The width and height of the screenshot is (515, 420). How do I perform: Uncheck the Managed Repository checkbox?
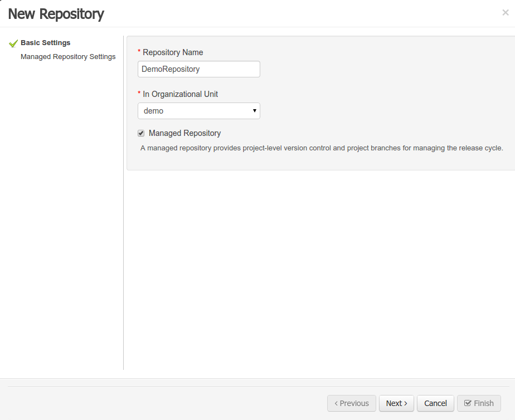tap(141, 134)
